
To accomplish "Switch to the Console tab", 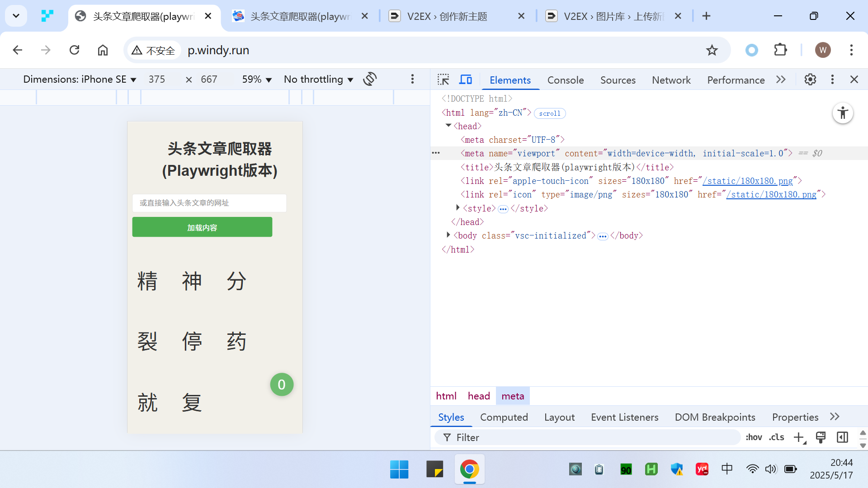I will pyautogui.click(x=565, y=80).
